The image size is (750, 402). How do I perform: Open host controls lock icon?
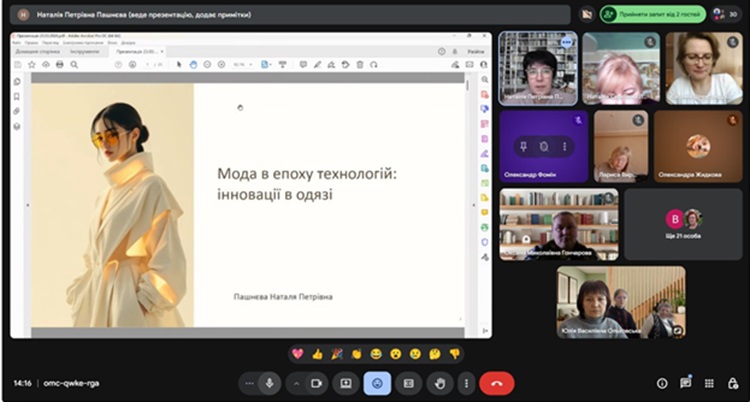click(732, 383)
